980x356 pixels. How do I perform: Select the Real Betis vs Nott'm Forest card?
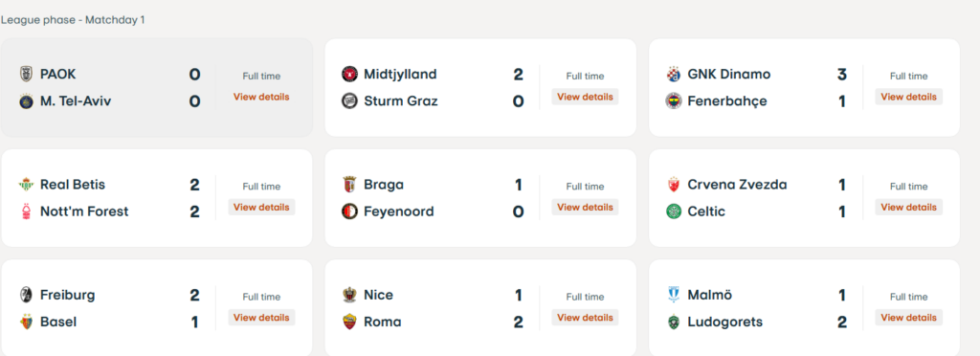(157, 198)
